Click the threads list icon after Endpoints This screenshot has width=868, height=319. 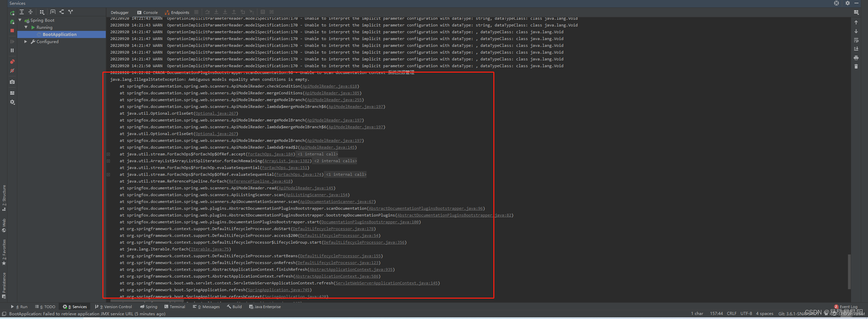(196, 12)
